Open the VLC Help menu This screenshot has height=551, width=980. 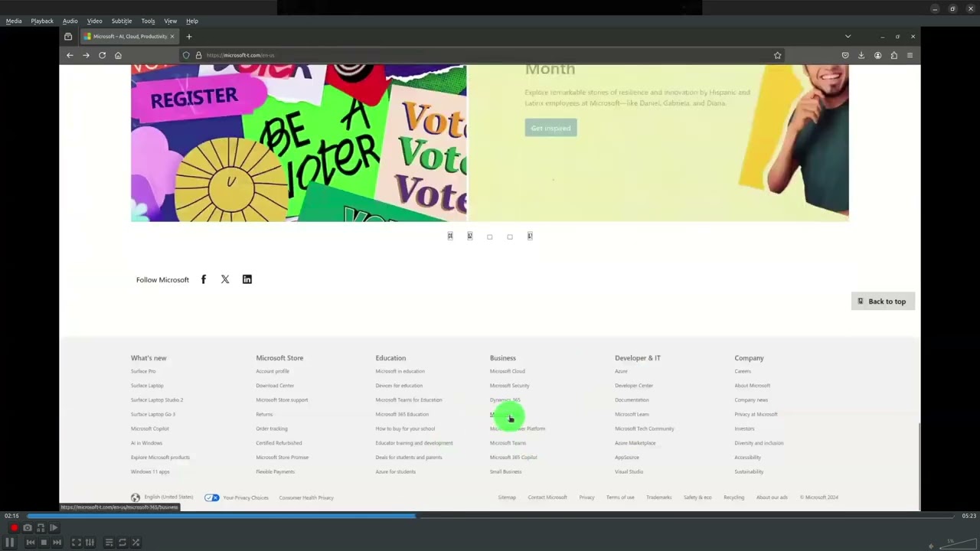[192, 21]
